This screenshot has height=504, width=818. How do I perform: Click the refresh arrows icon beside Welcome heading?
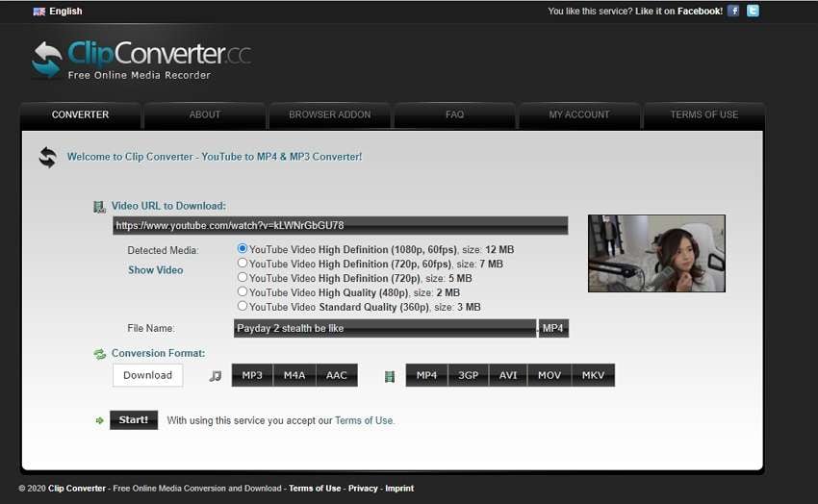(47, 158)
